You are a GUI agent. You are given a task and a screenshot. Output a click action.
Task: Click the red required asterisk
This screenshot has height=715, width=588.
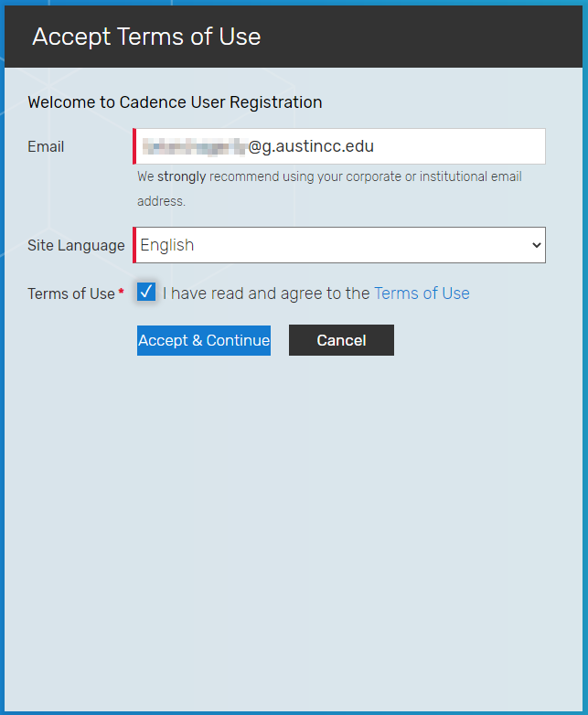coord(122,293)
